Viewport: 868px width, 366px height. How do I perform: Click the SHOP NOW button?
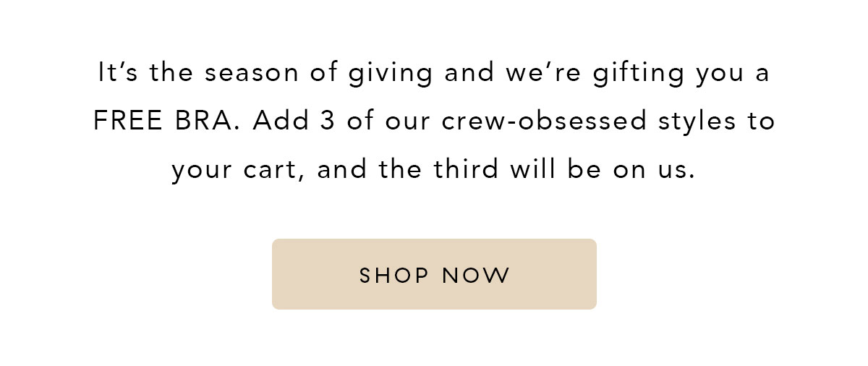coord(434,274)
